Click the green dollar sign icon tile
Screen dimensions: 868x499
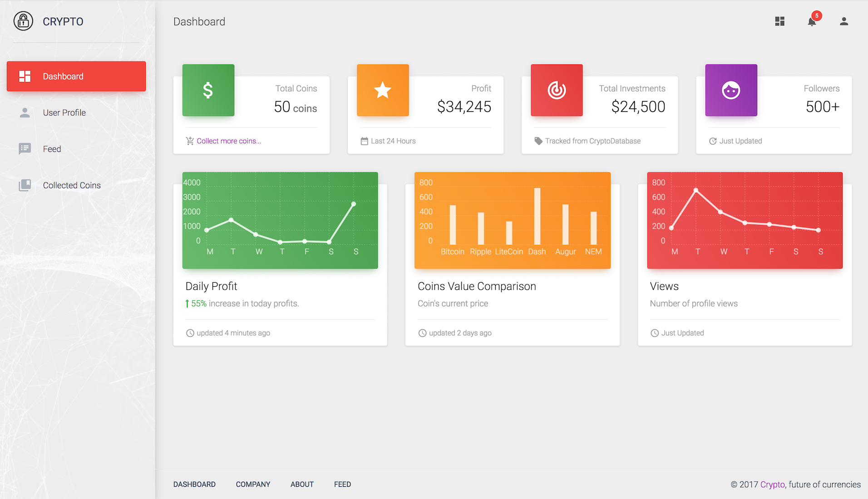[208, 90]
